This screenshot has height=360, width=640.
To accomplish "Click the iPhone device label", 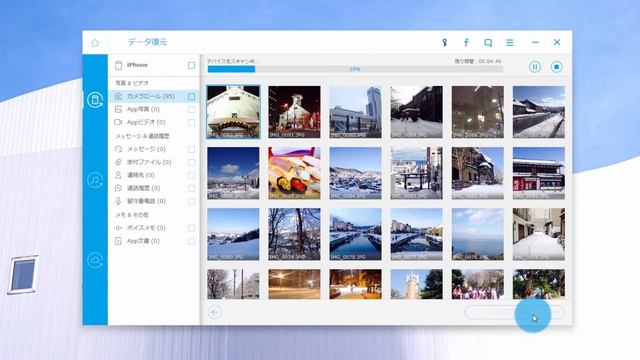I will click(137, 65).
